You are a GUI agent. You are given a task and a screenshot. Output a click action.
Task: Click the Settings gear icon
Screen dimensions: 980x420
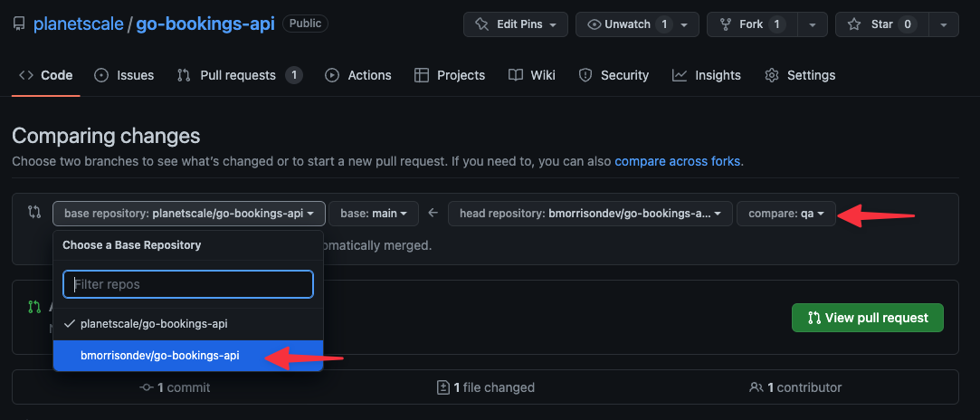point(772,76)
